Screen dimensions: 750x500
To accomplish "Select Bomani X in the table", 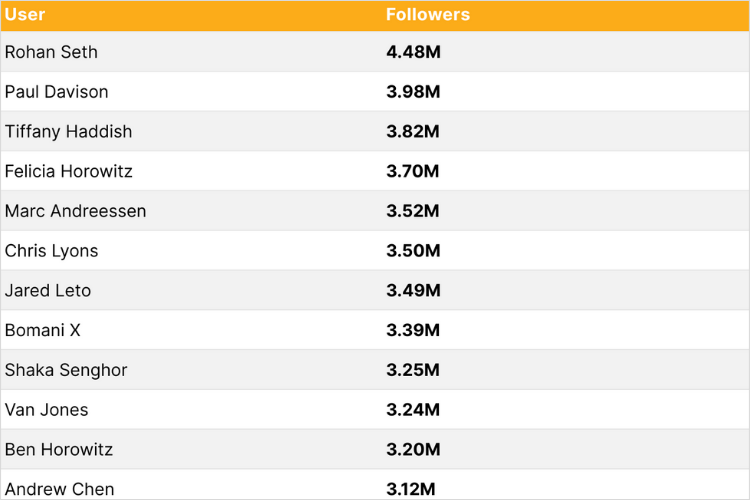I will coord(43,330).
